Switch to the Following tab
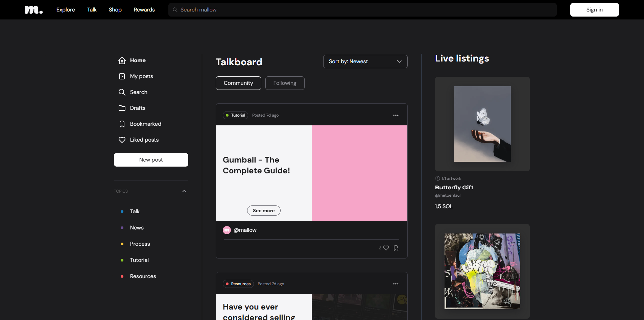This screenshot has width=644, height=320. [x=285, y=83]
